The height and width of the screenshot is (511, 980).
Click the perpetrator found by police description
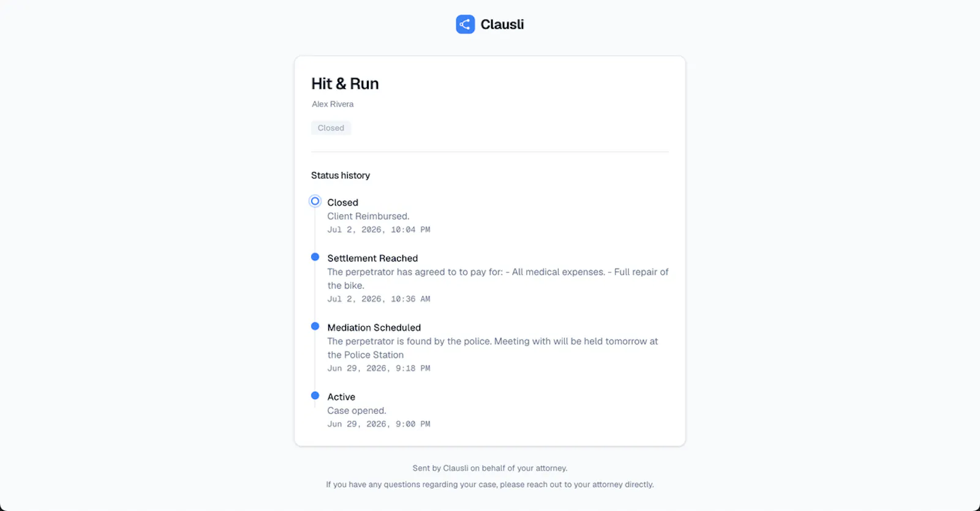[x=492, y=348]
